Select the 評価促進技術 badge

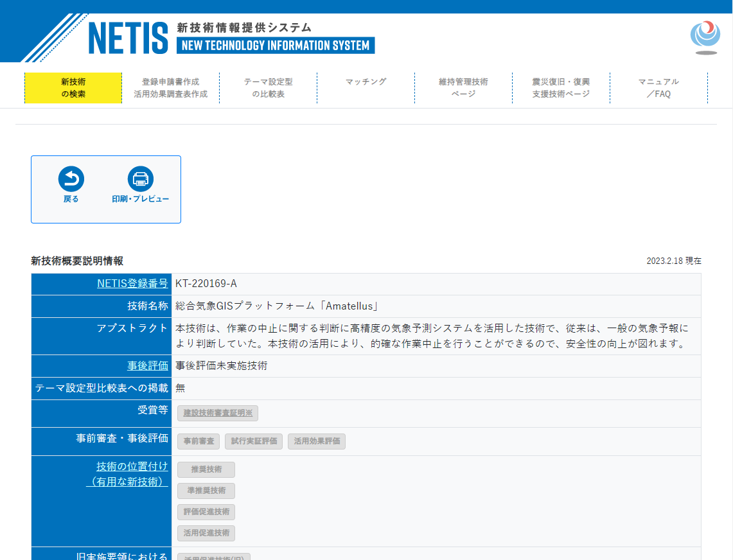[x=207, y=512]
